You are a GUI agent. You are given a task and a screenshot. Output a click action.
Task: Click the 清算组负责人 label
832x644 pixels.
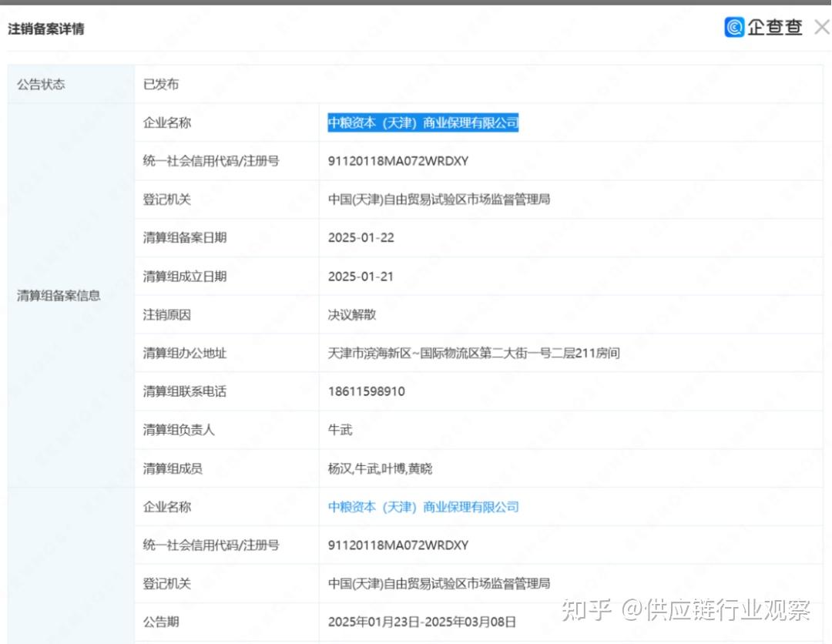pos(179,430)
